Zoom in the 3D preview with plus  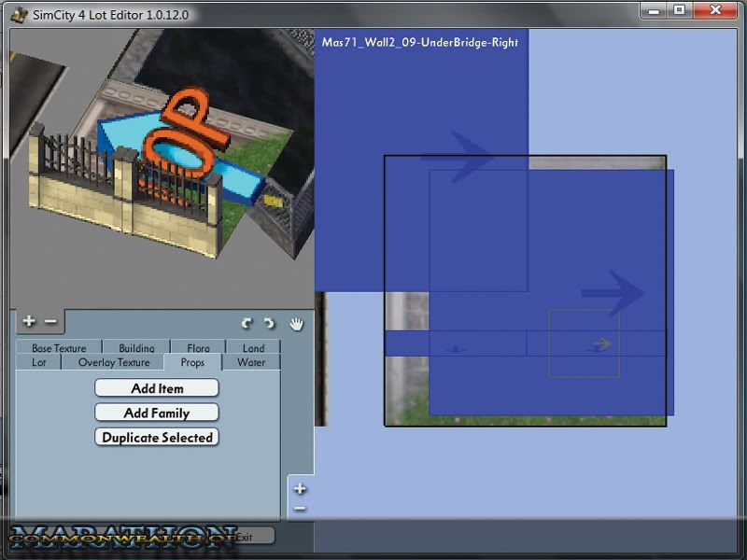(x=29, y=321)
